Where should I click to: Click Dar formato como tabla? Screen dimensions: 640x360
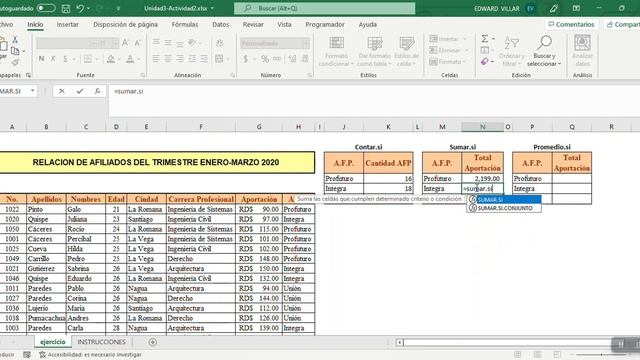point(374,51)
